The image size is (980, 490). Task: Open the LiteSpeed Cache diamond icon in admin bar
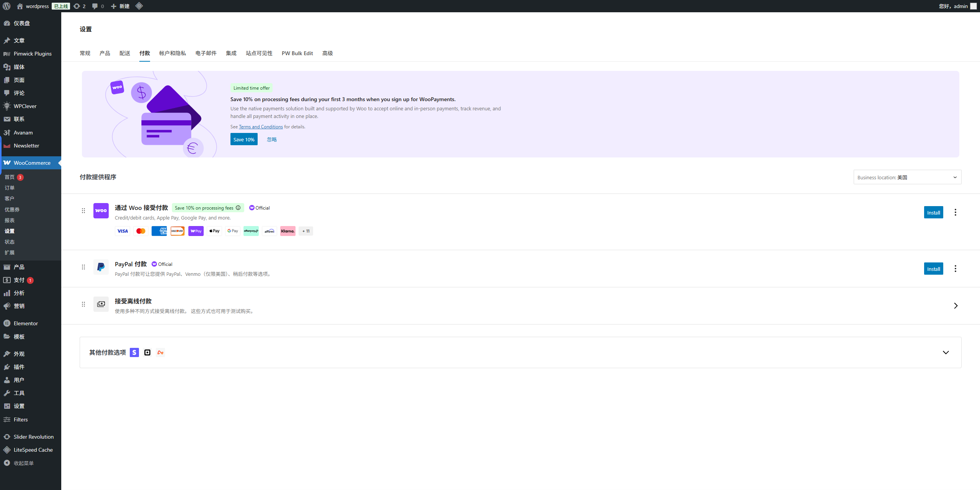(x=139, y=6)
